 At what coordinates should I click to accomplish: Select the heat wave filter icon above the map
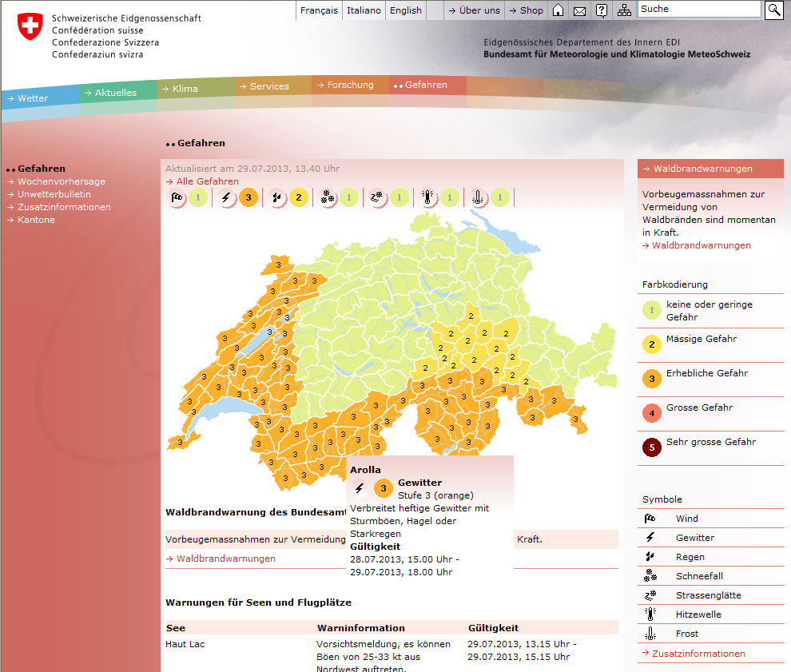tap(429, 197)
